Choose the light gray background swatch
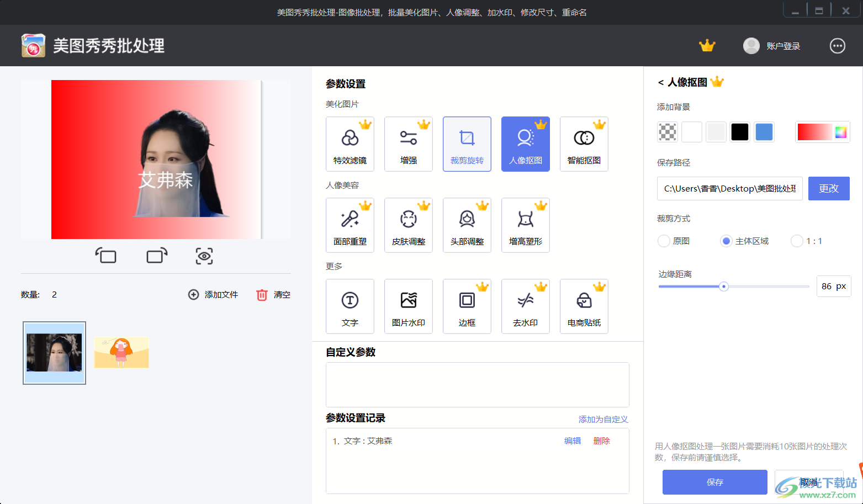Image resolution: width=863 pixels, height=504 pixels. pyautogui.click(x=716, y=132)
